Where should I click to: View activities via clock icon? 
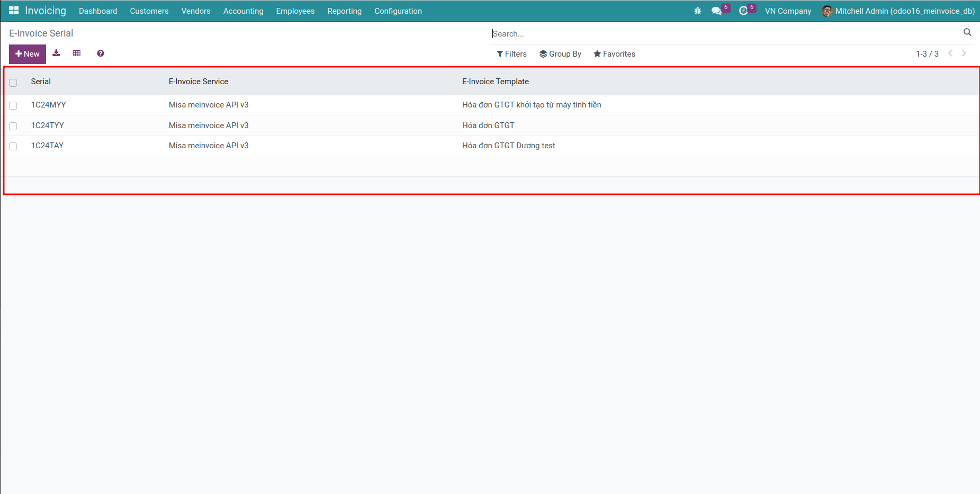[744, 10]
